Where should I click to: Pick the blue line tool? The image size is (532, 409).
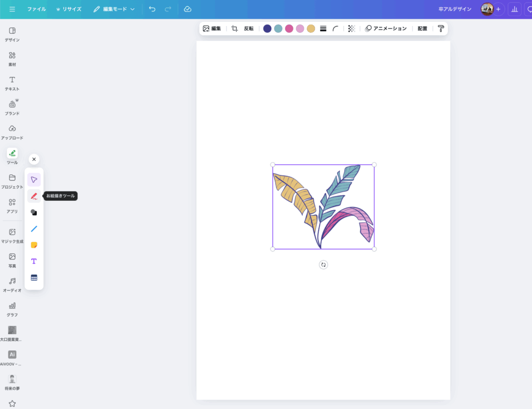coord(34,229)
